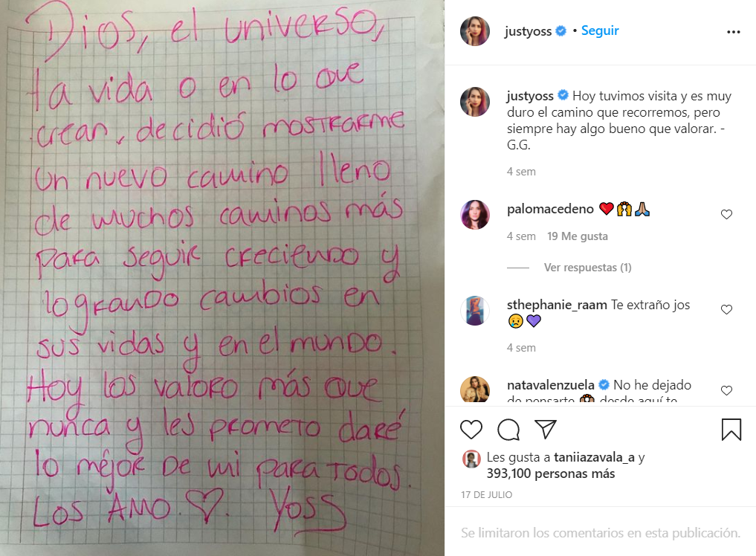Open the justyoss header profile picture
756x556 pixels.
[x=475, y=31]
